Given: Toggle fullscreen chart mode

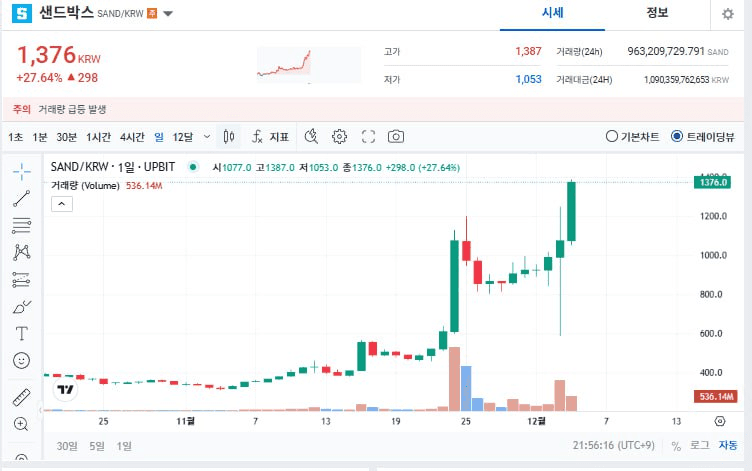Looking at the screenshot, I should (x=368, y=137).
